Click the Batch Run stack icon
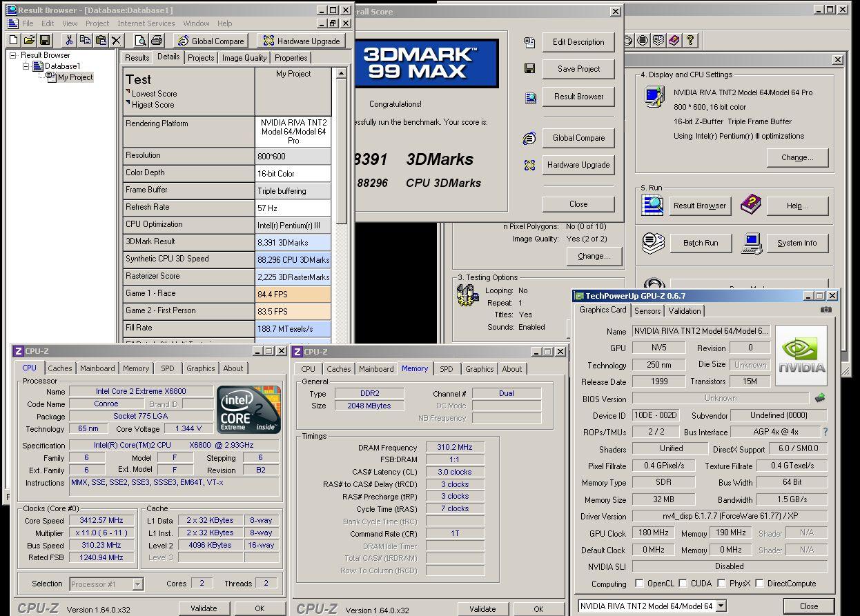Screen dimensions: 860x616 (x=654, y=242)
